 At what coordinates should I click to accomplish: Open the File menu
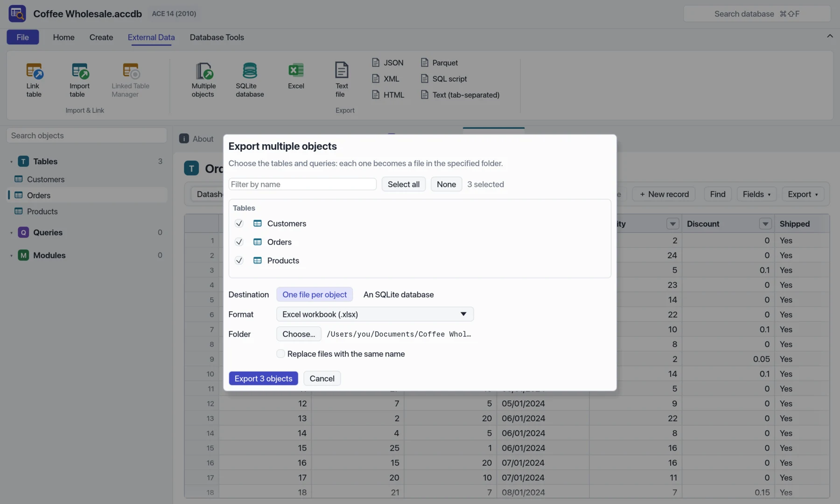(x=23, y=37)
